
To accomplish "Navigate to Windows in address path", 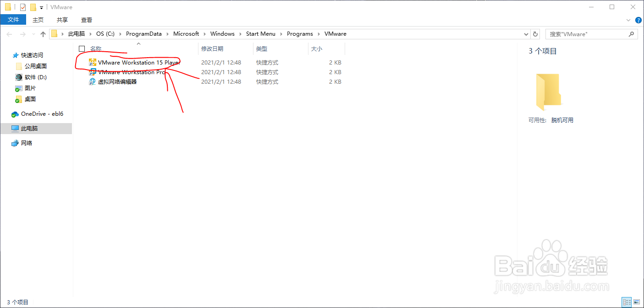I will 222,34.
